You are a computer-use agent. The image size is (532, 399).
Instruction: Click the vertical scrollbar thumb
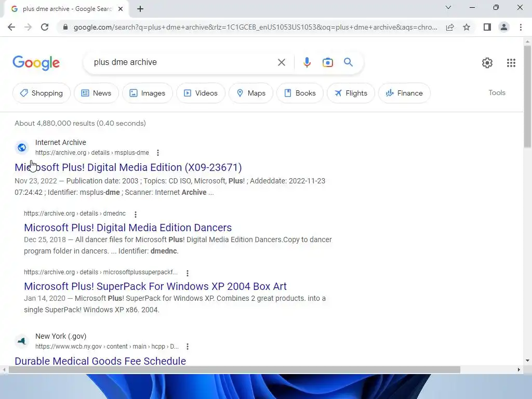coord(527,96)
